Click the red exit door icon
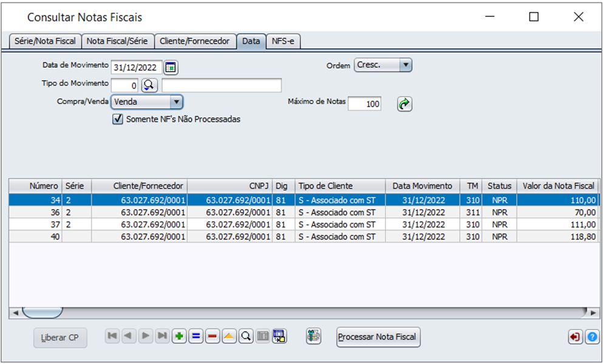This screenshot has height=364, width=603. point(575,337)
